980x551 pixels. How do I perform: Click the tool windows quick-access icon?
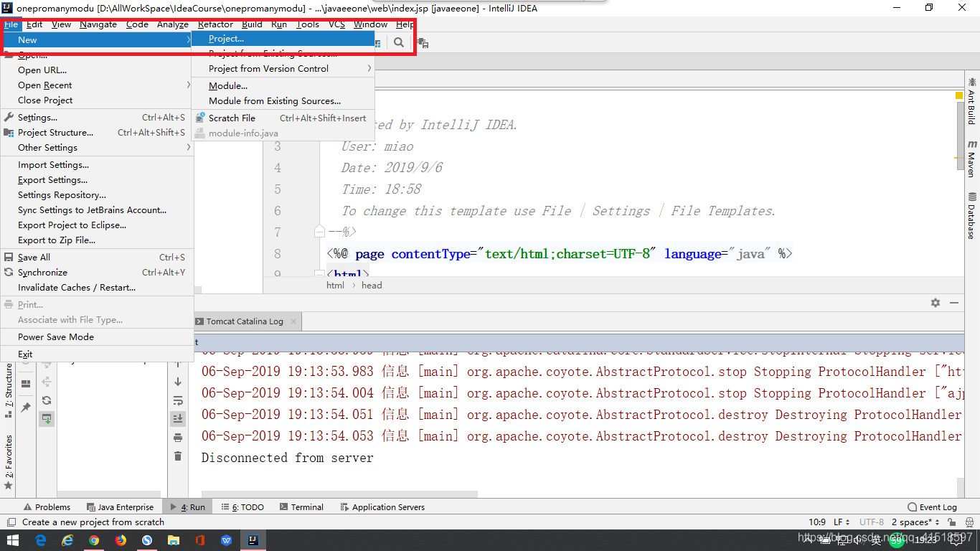click(x=11, y=522)
